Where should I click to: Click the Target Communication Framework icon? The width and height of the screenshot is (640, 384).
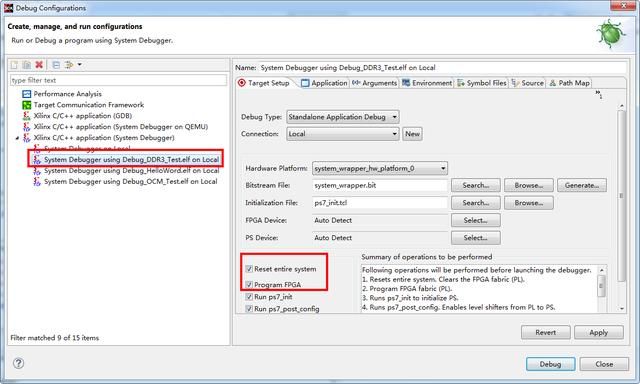point(27,105)
